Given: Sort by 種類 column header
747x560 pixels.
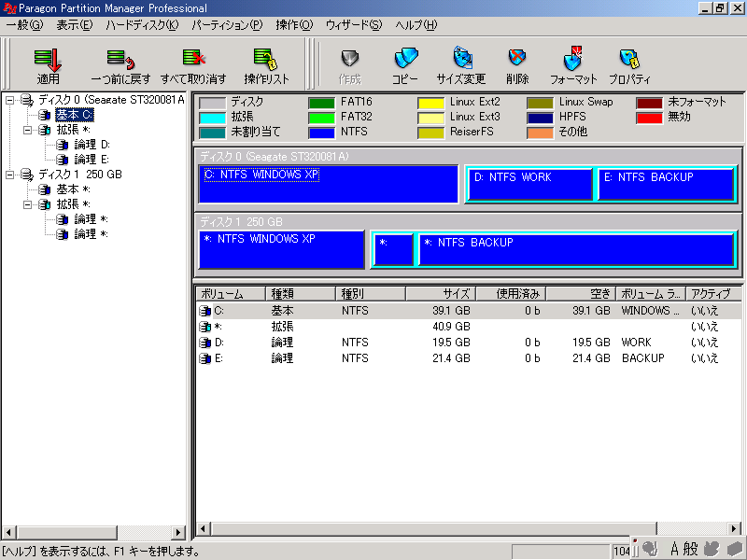Looking at the screenshot, I should pos(301,294).
